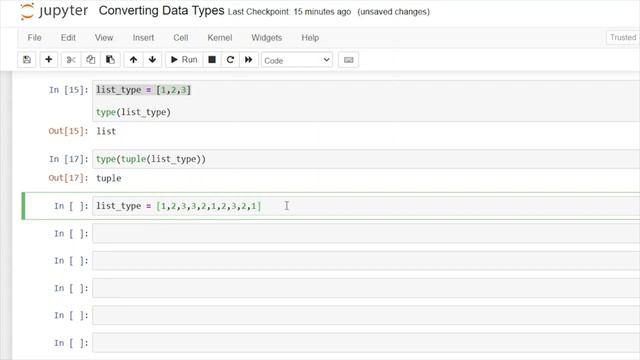Move selected cell down arrow
The image size is (640, 360).
pyautogui.click(x=153, y=60)
